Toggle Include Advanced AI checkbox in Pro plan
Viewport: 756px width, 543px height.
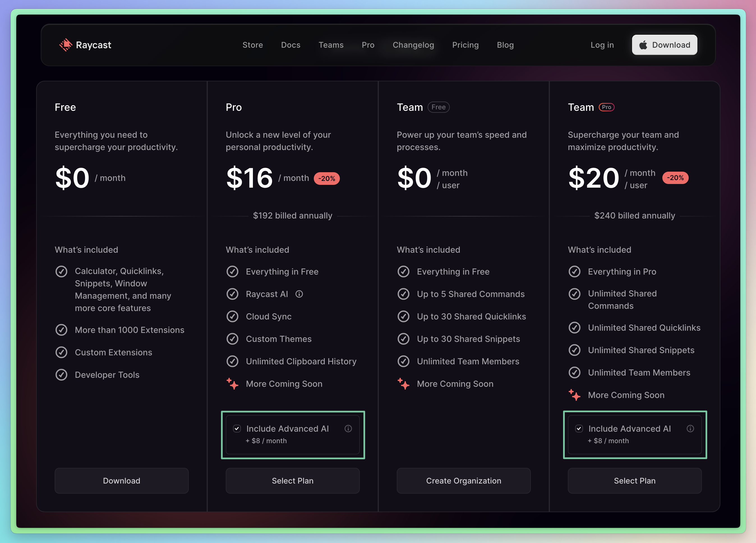[237, 429]
